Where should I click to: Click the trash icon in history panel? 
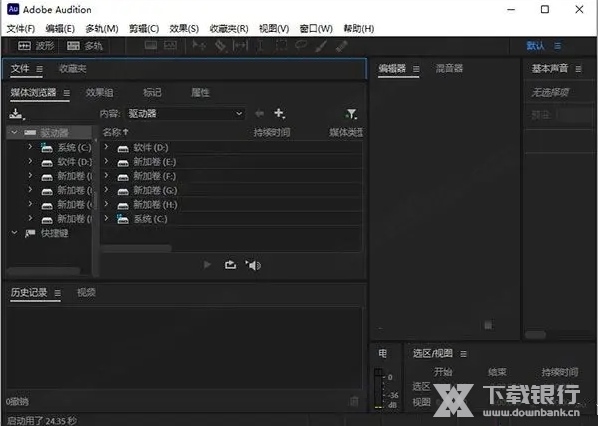tap(354, 401)
